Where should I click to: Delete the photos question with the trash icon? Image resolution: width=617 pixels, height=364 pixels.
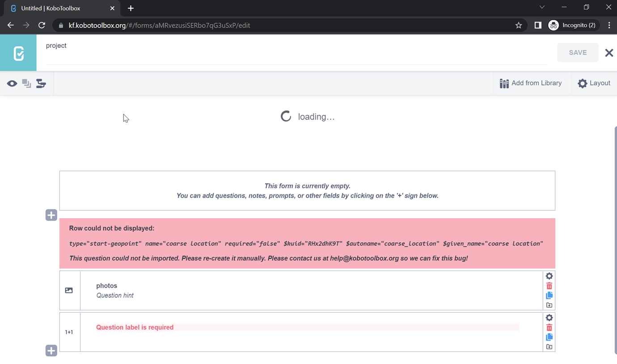pyautogui.click(x=549, y=285)
